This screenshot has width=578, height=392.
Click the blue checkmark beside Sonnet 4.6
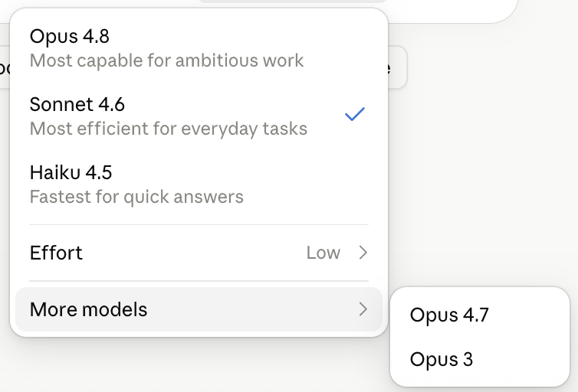[x=355, y=114]
